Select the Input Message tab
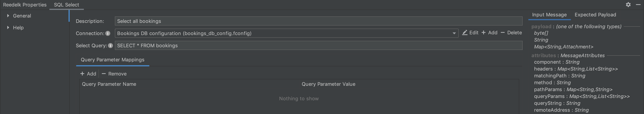The image size is (644, 114). (549, 15)
